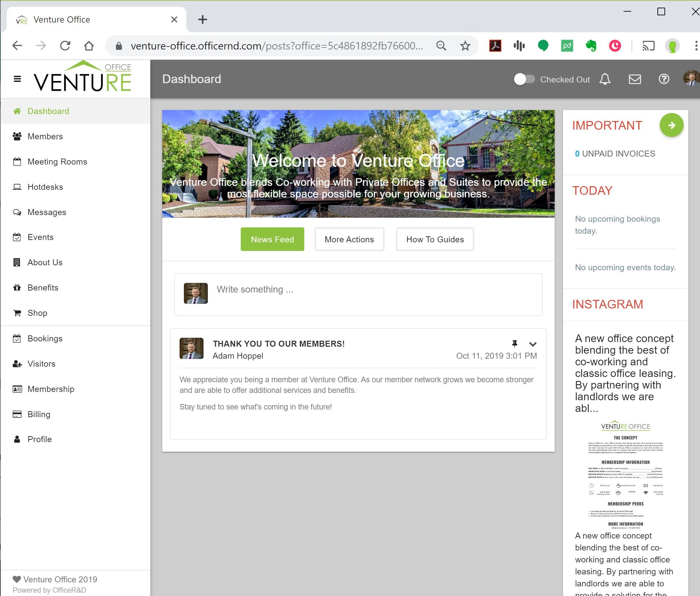Reload the page
The width and height of the screenshot is (700, 596).
[x=65, y=46]
